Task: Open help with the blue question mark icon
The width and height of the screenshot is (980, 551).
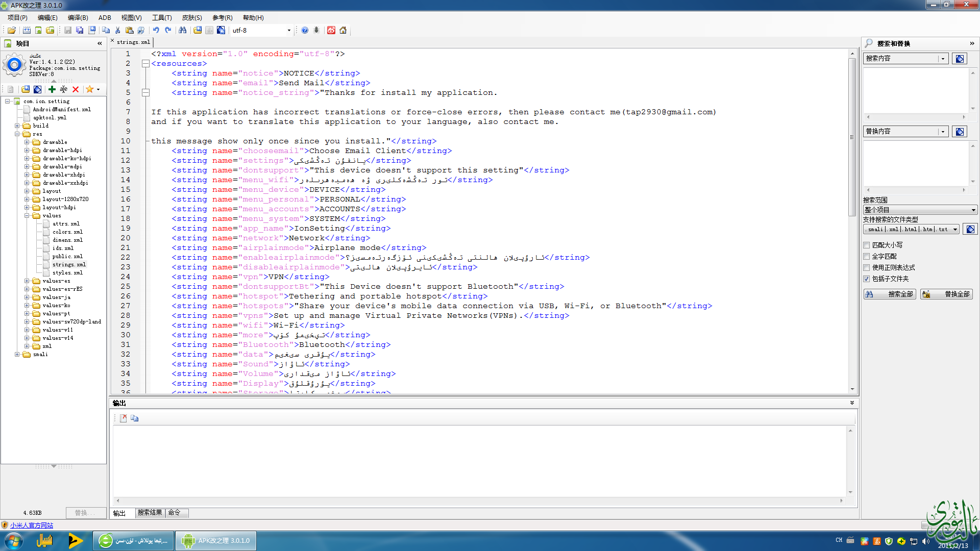Action: pos(305,31)
